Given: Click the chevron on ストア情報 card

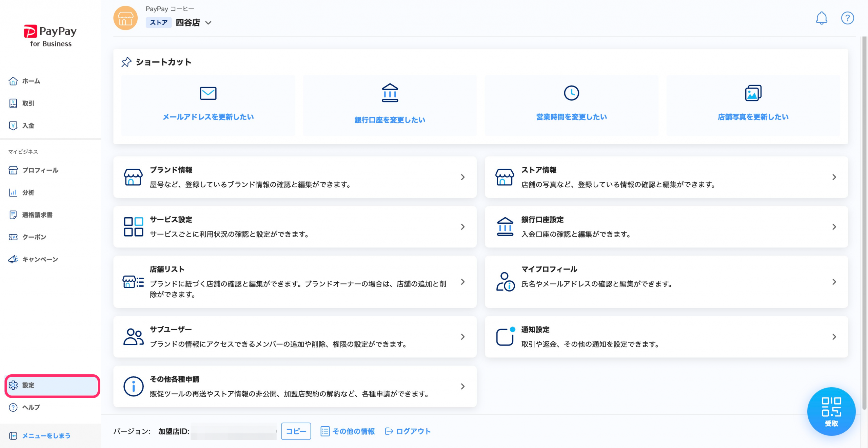Looking at the screenshot, I should (x=834, y=177).
